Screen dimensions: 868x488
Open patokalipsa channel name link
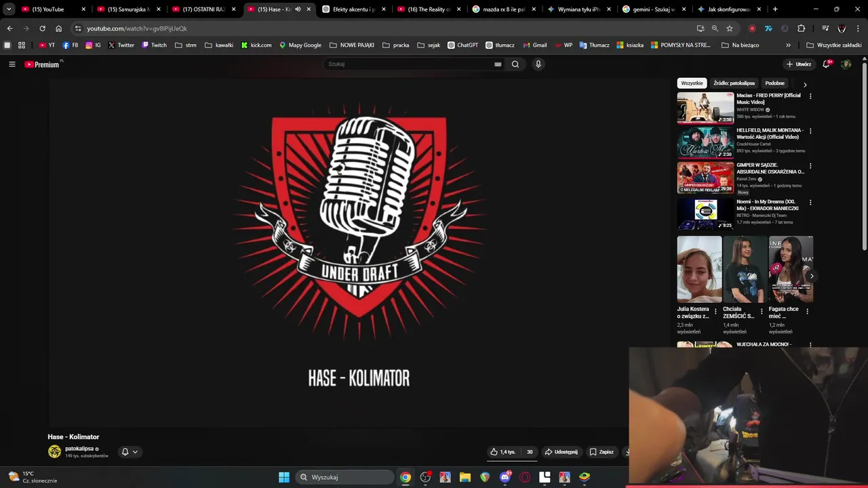pyautogui.click(x=79, y=449)
